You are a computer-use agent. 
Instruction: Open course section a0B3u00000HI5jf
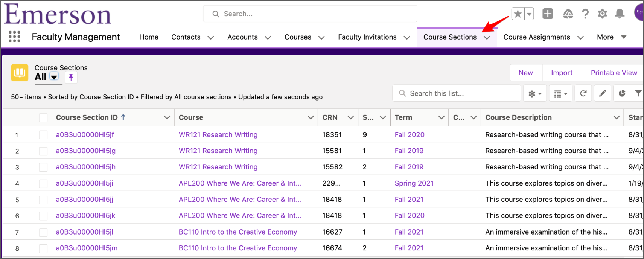click(85, 134)
